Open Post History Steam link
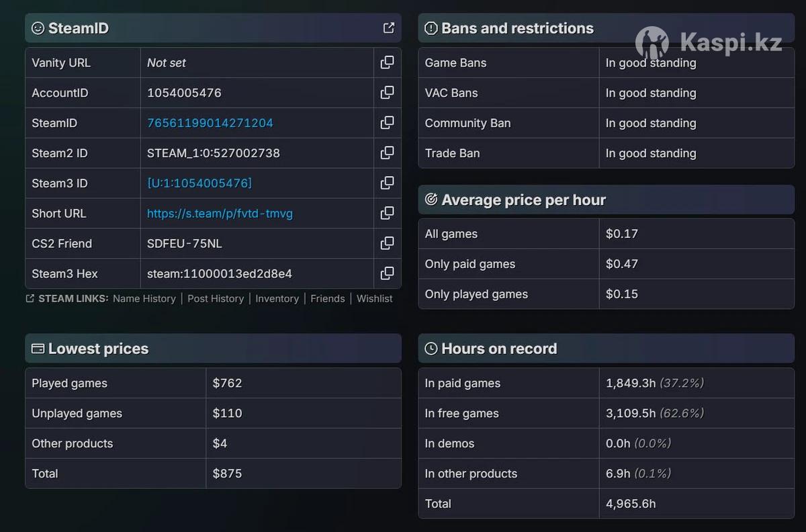The height and width of the screenshot is (532, 806). click(x=215, y=298)
